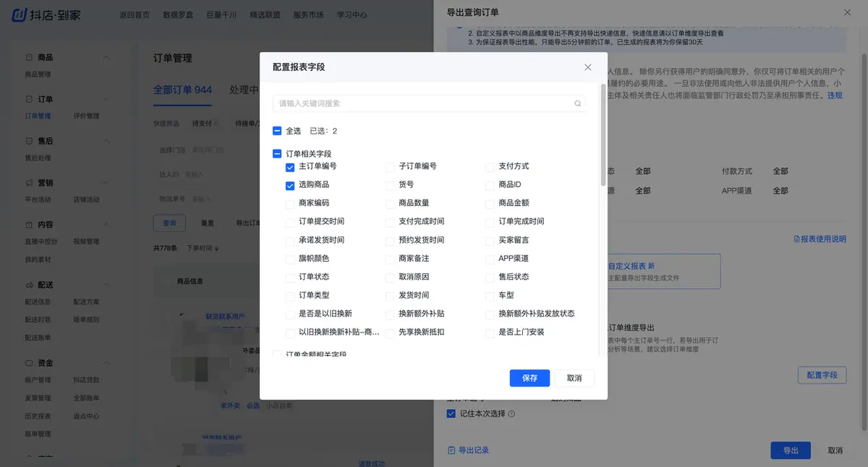Open 数据罗盘 in top navigation
The height and width of the screenshot is (467, 868).
tap(178, 14)
